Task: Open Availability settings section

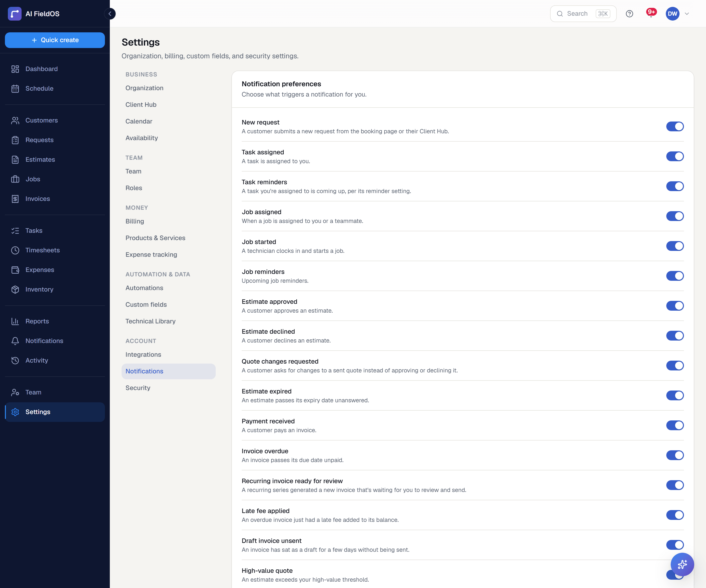Action: click(168, 138)
